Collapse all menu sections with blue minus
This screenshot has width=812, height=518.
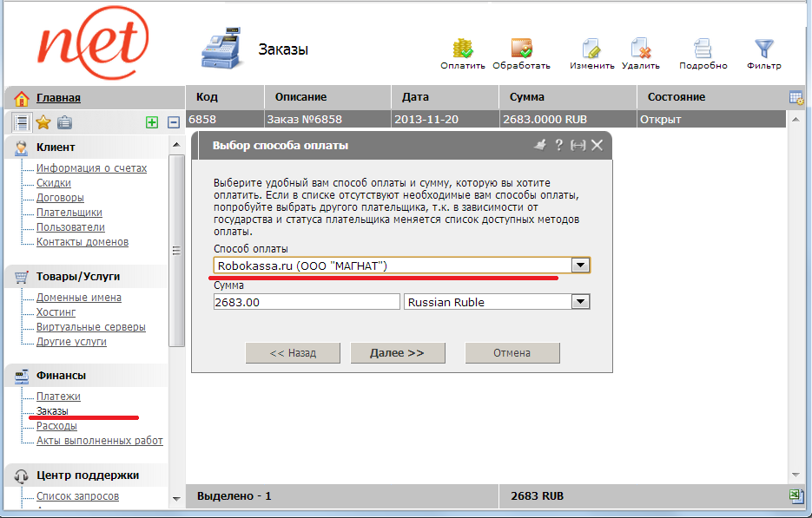tap(173, 123)
